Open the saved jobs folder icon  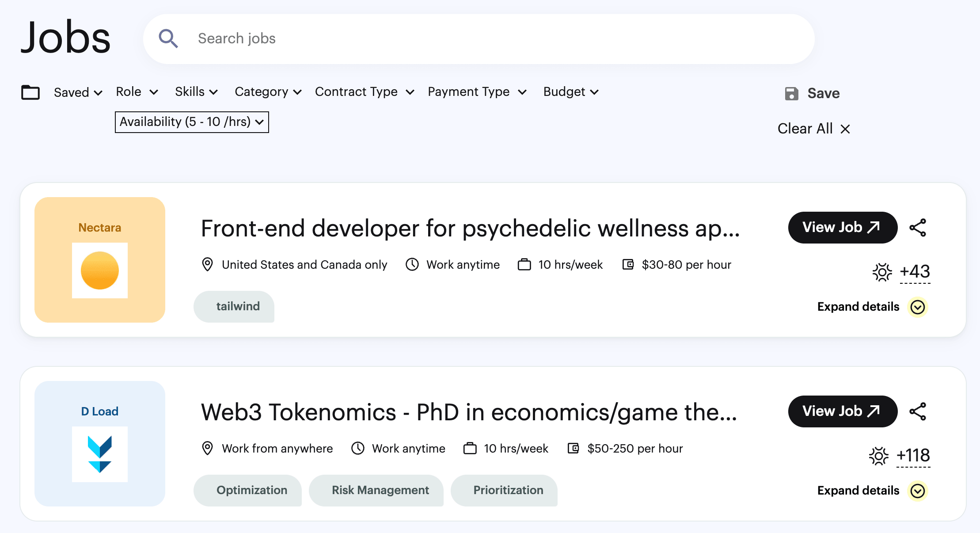point(30,92)
